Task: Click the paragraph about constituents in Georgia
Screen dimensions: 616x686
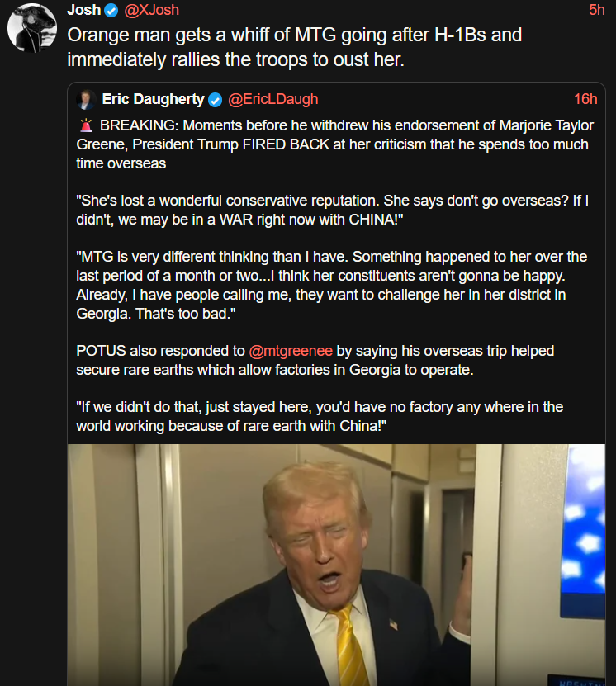Action: [x=332, y=286]
